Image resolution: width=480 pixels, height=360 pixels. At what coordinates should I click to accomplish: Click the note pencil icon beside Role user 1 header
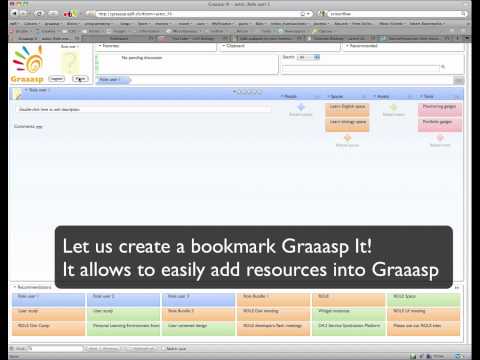17,94
